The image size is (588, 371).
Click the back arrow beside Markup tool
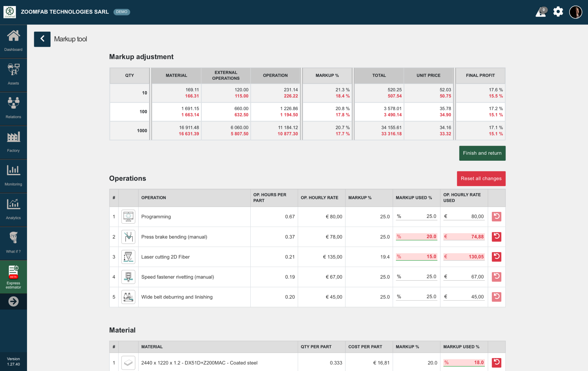pos(42,39)
